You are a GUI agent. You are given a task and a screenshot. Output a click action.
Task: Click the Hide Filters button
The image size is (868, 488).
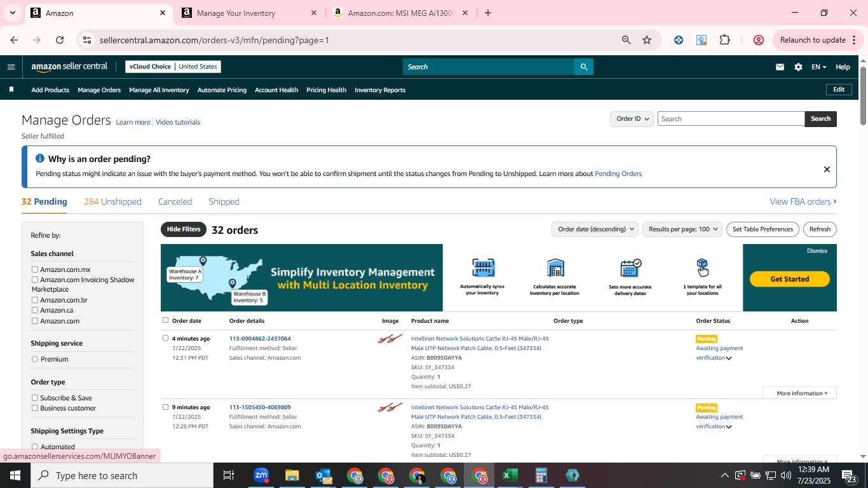tap(184, 229)
